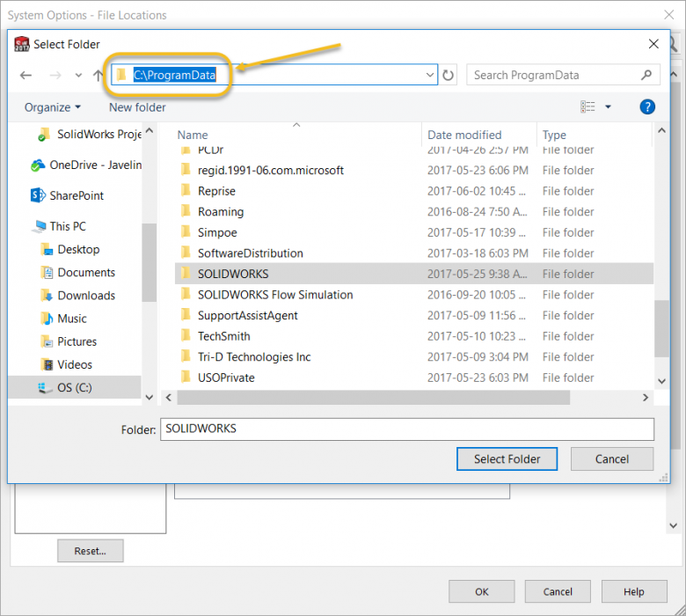686x616 pixels.
Task: Click navigation pane scroll down arrow
Action: click(x=150, y=398)
